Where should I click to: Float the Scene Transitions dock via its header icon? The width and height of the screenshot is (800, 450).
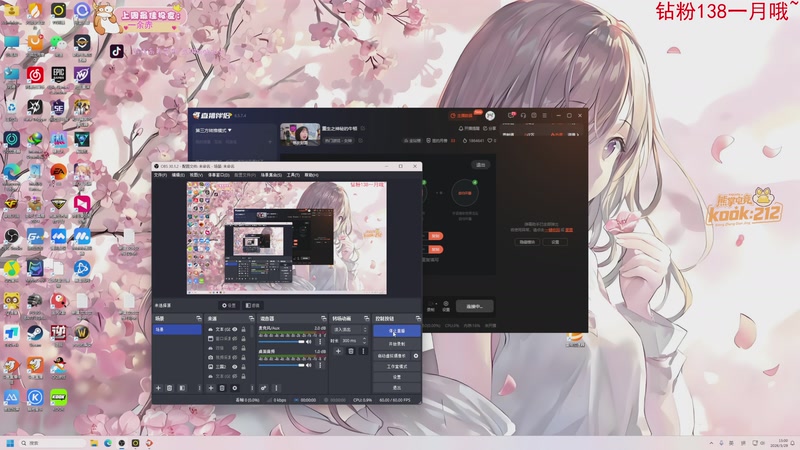tap(366, 318)
